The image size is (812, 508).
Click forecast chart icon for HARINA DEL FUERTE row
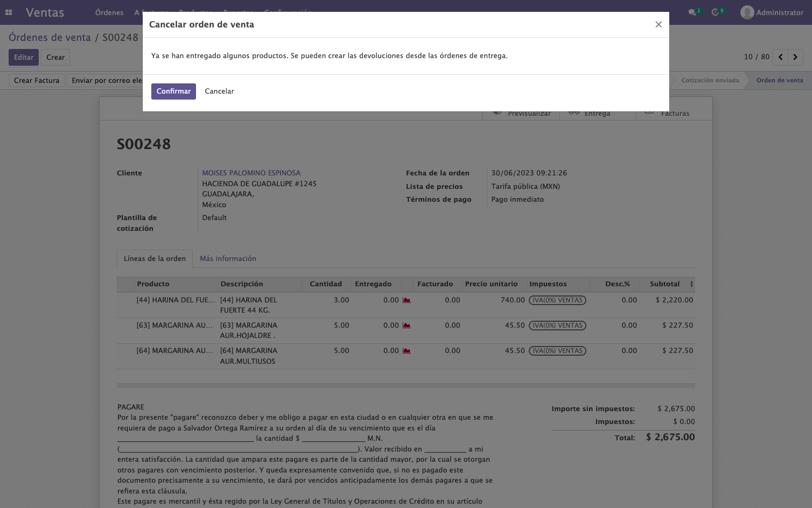[x=407, y=300]
